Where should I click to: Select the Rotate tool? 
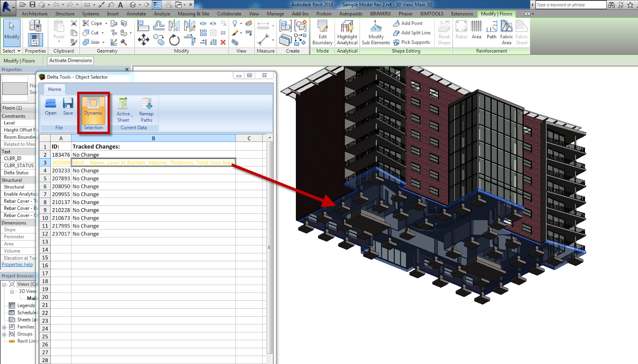pos(173,40)
